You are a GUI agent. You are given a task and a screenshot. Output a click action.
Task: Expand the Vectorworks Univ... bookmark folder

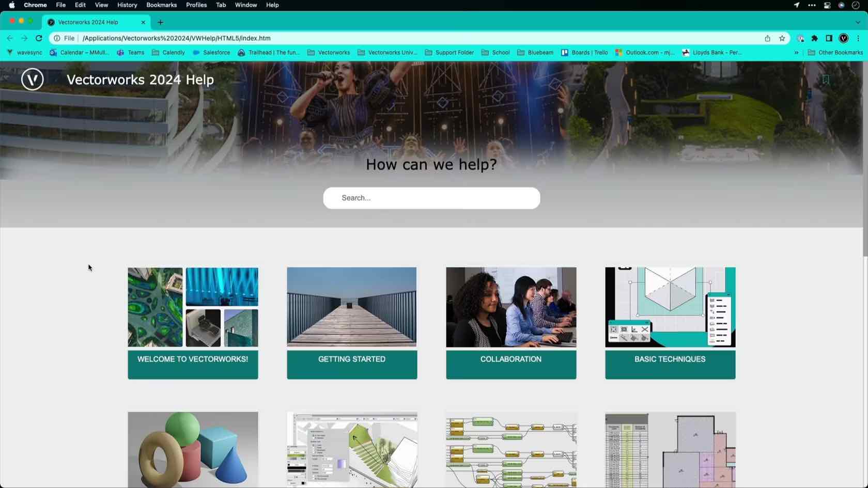(388, 53)
